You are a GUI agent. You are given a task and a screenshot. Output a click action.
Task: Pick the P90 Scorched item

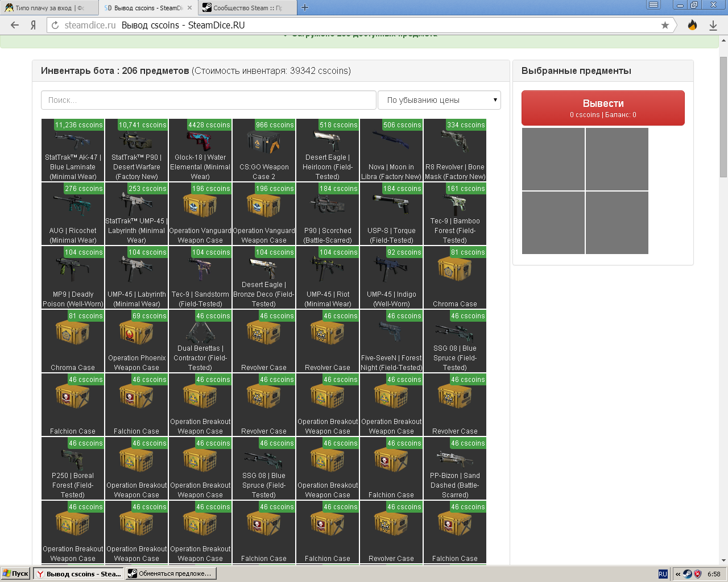coord(328,214)
